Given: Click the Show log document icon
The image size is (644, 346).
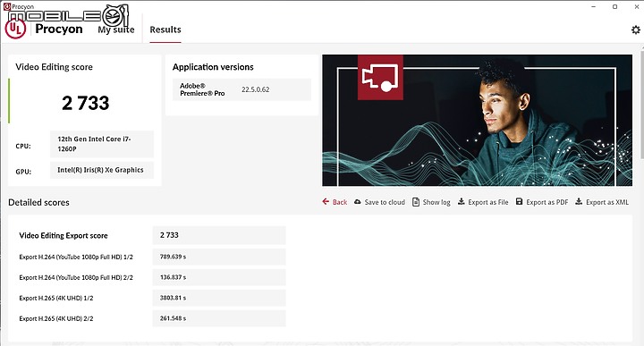Looking at the screenshot, I should click(416, 202).
